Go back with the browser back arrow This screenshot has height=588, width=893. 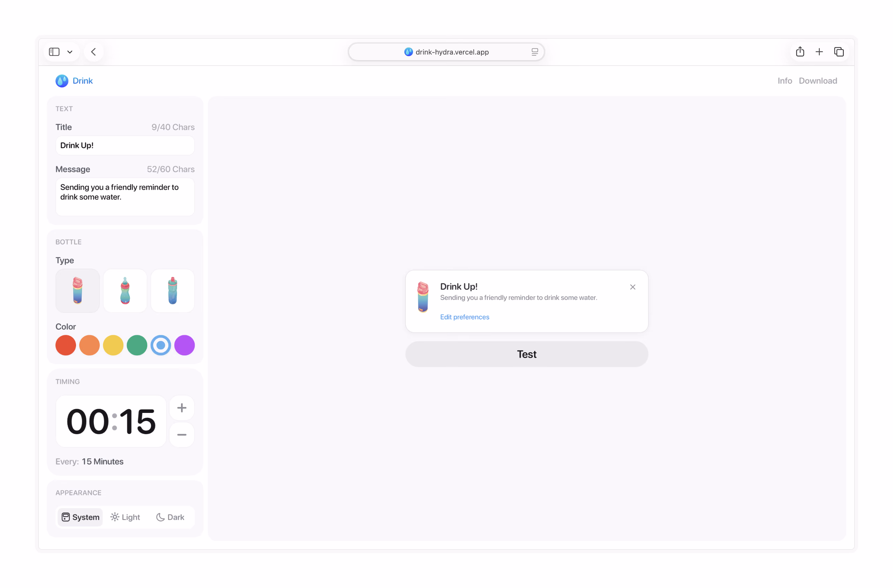tap(93, 52)
